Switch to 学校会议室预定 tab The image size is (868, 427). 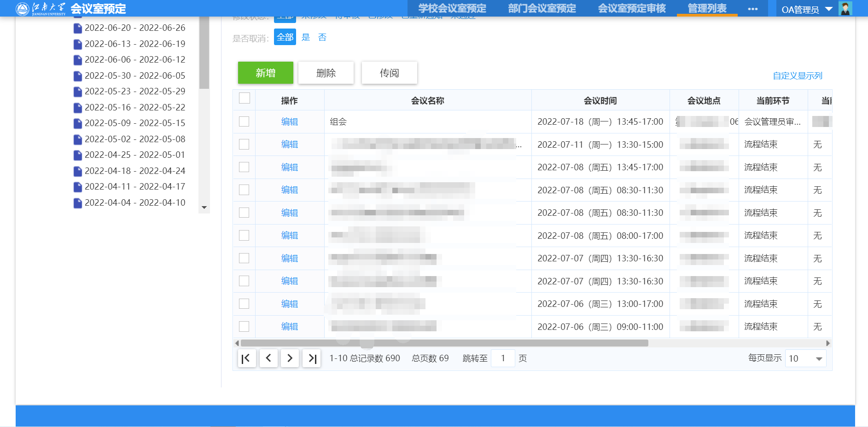452,9
